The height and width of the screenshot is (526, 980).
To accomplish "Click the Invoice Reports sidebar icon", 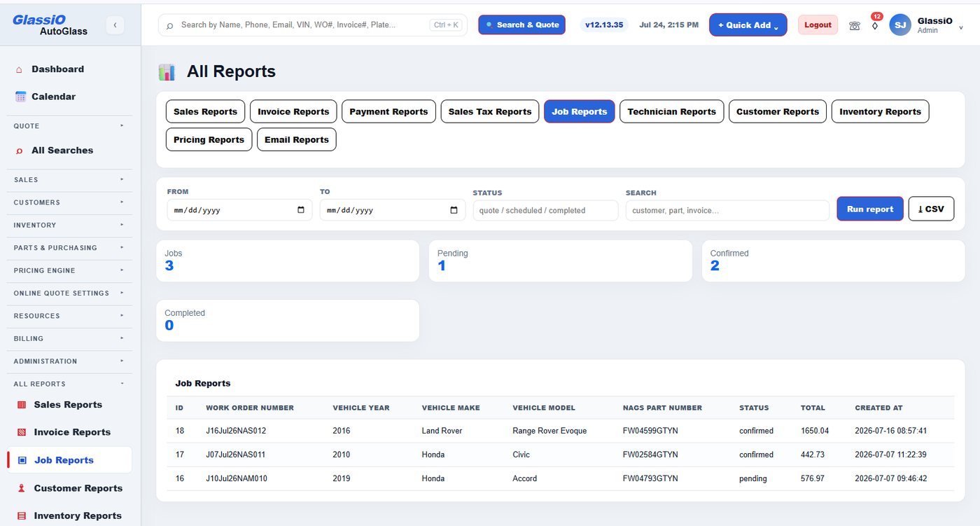I will 21,432.
